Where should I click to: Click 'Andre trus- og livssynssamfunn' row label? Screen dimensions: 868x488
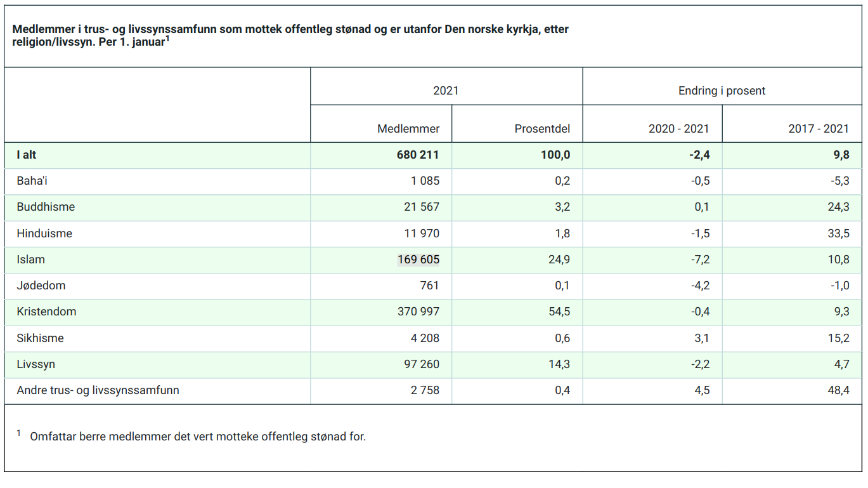98,390
